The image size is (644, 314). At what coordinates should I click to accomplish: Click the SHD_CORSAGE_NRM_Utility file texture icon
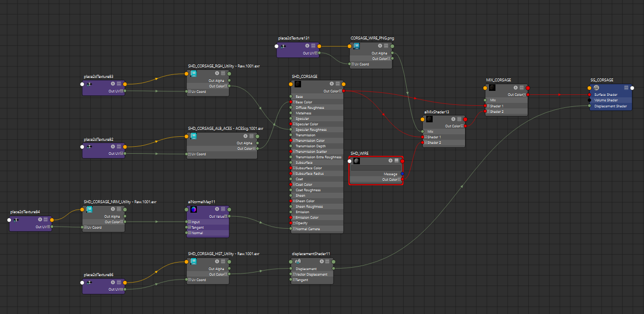[x=90, y=210]
